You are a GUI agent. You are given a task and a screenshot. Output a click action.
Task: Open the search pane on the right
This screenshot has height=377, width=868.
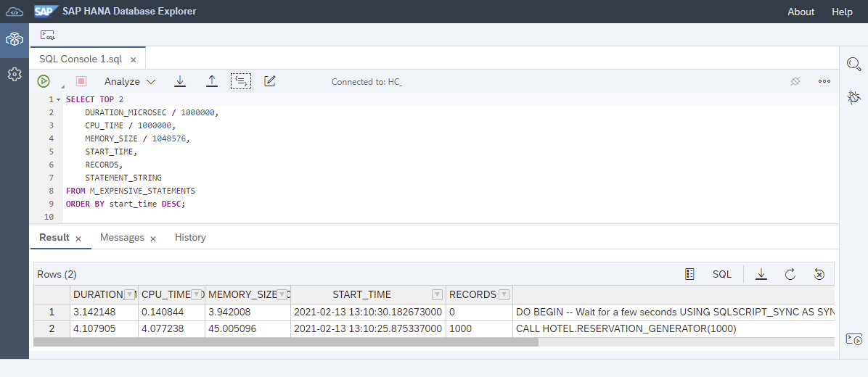[x=854, y=64]
